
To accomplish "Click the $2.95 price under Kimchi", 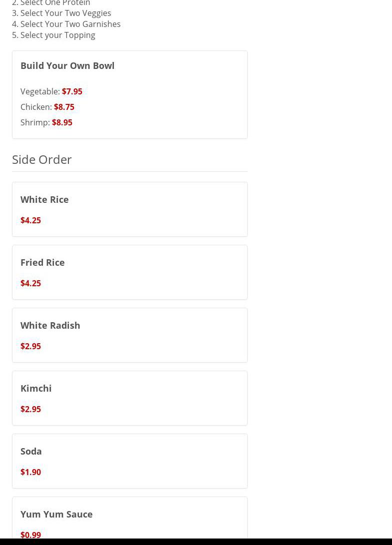I will [x=30, y=409].
